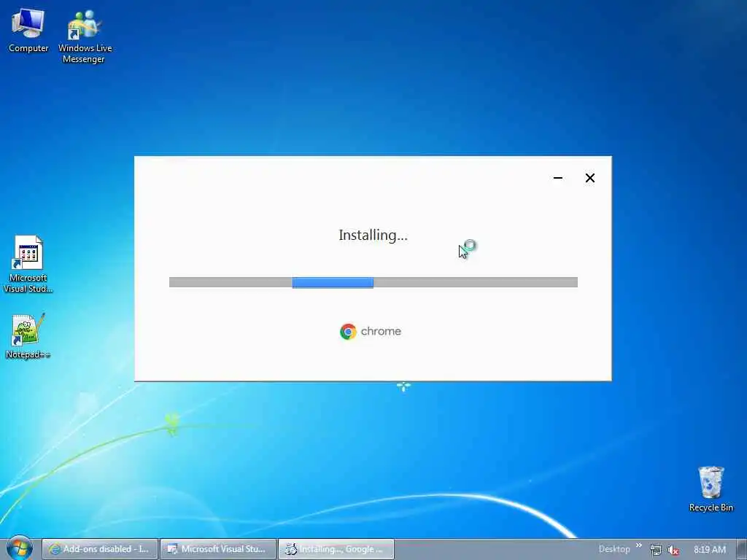This screenshot has width=747, height=560.
Task: Open the Computer desktop icon
Action: pyautogui.click(x=28, y=31)
